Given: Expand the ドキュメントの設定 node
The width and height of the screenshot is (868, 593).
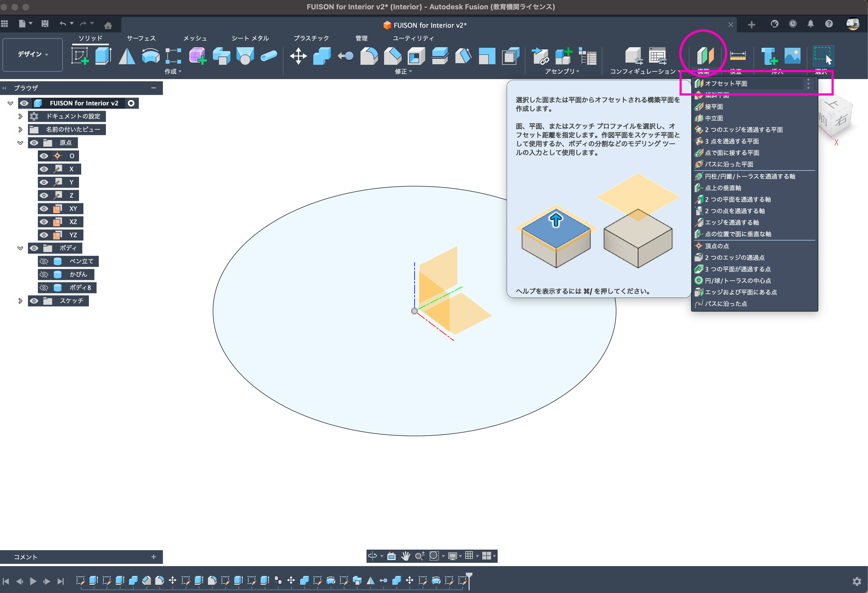Looking at the screenshot, I should point(21,116).
